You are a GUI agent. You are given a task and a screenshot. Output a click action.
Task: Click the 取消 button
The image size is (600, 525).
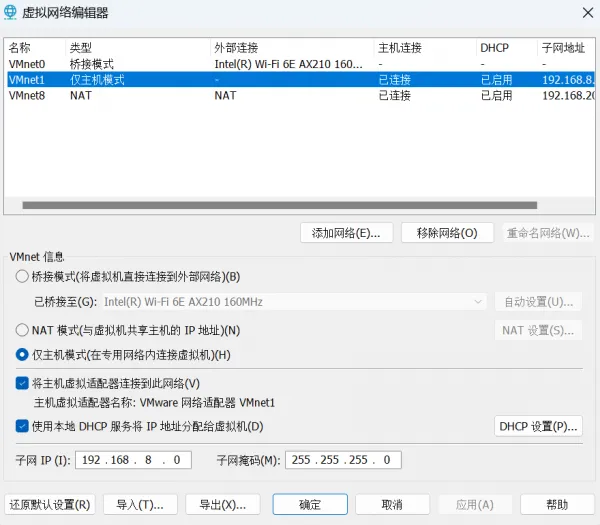(392, 504)
